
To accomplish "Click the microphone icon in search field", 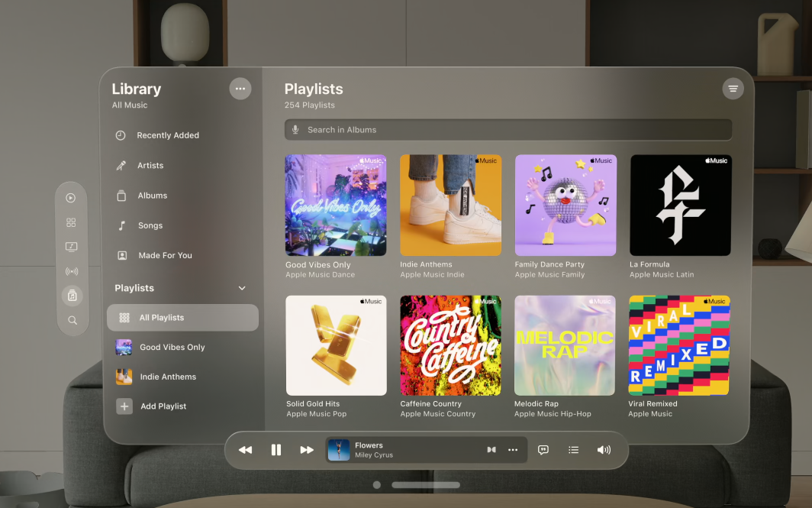I will tap(295, 130).
